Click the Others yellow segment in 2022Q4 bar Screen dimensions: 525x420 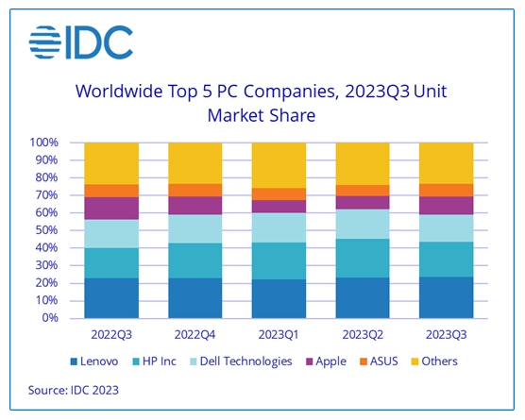(x=195, y=163)
